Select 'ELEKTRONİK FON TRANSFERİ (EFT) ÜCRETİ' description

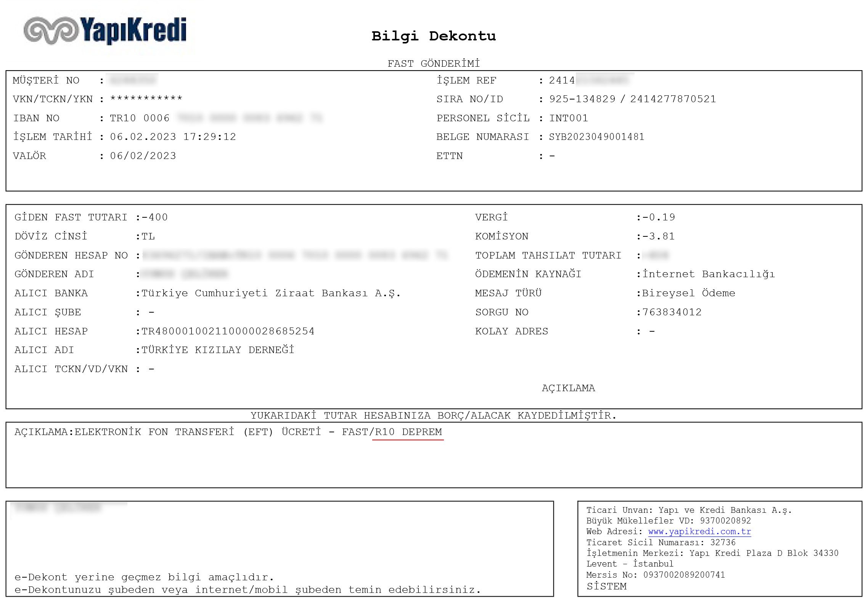click(198, 432)
